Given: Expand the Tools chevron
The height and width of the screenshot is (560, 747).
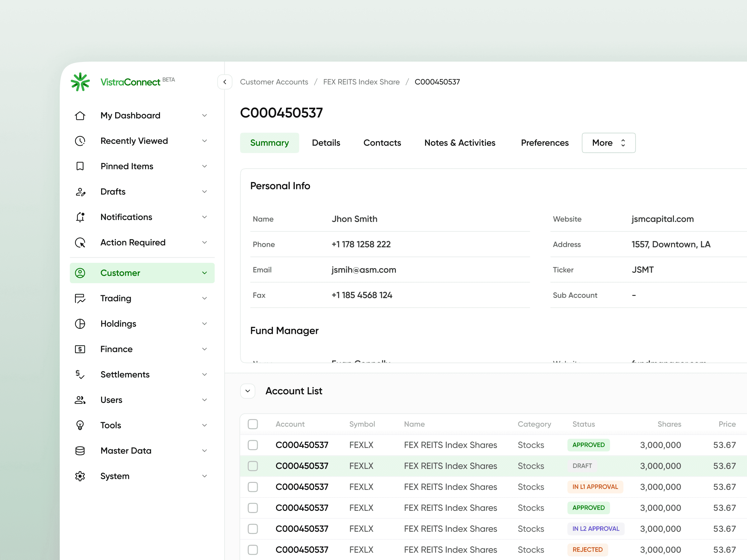Looking at the screenshot, I should (205, 425).
